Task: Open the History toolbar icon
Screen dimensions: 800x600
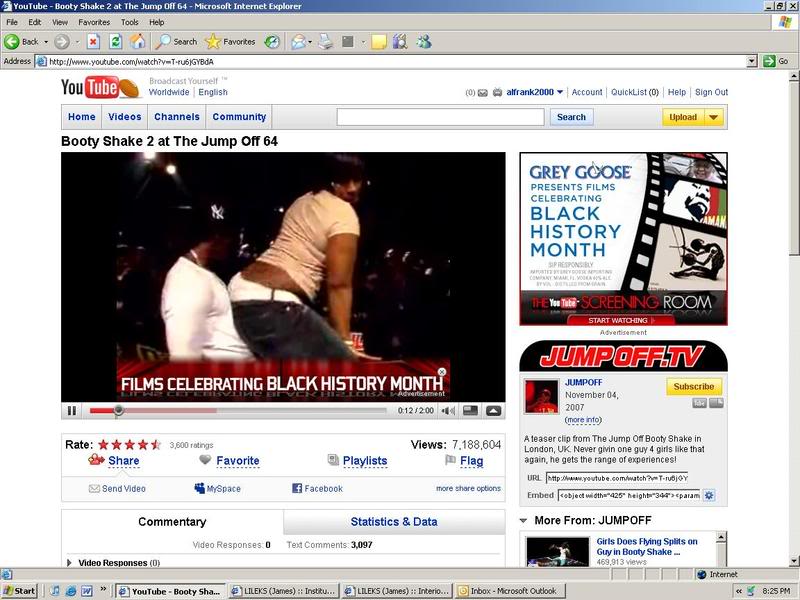Action: tap(272, 42)
